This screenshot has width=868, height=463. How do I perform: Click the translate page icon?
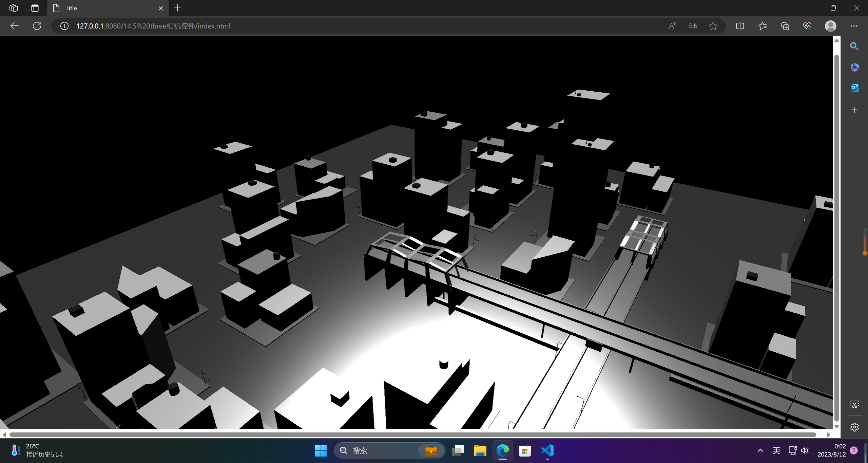[693, 26]
